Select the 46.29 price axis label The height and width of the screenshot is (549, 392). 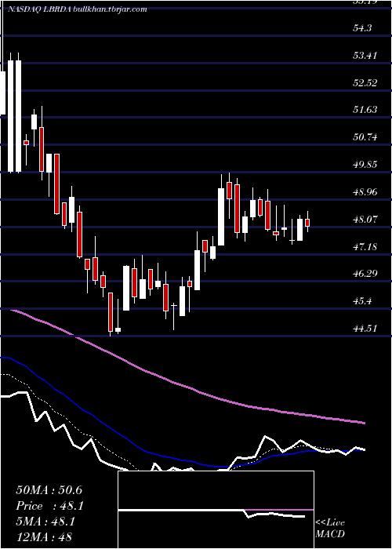pyautogui.click(x=365, y=274)
